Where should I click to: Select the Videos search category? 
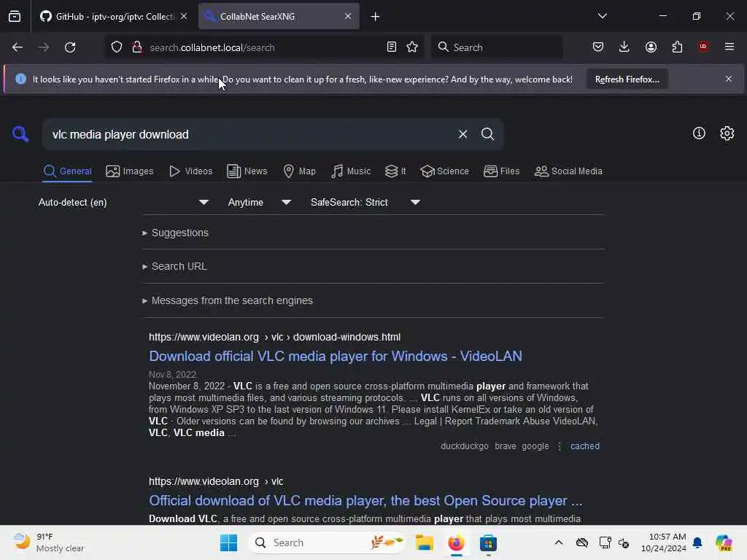(190, 171)
